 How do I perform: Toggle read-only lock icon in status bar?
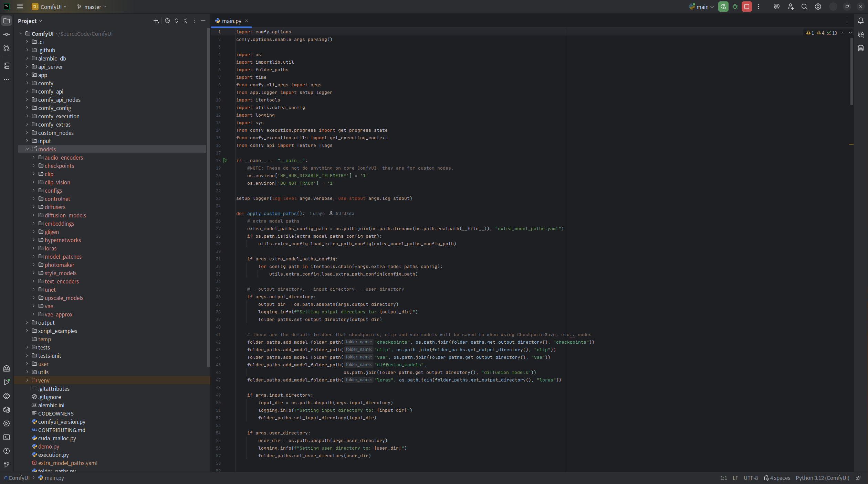pos(858,478)
